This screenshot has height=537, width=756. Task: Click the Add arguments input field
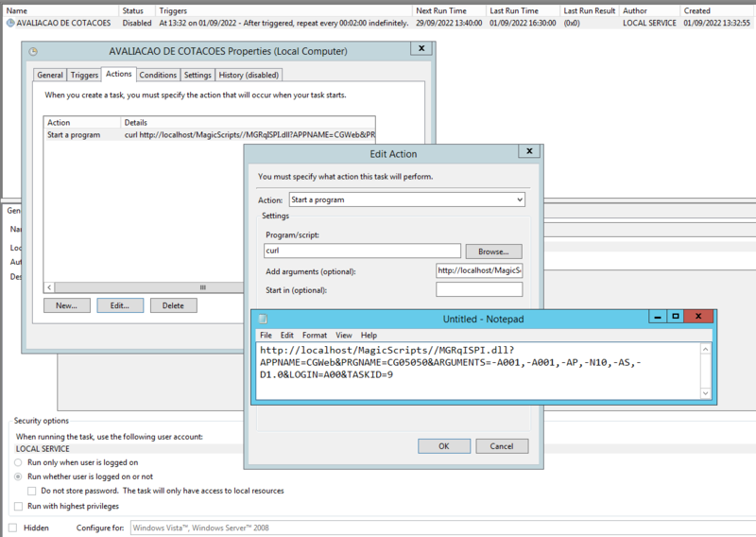click(x=479, y=270)
